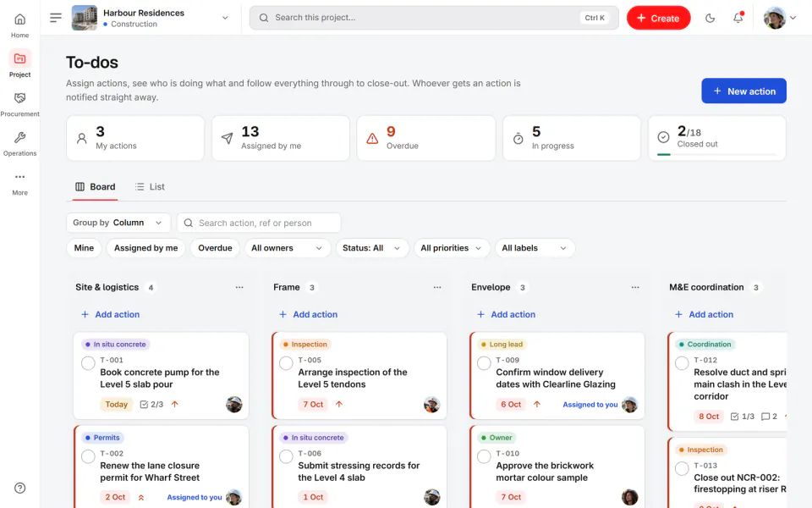Click the Closed out progress bar
Viewport: 812px width, 508px height.
[x=716, y=154]
